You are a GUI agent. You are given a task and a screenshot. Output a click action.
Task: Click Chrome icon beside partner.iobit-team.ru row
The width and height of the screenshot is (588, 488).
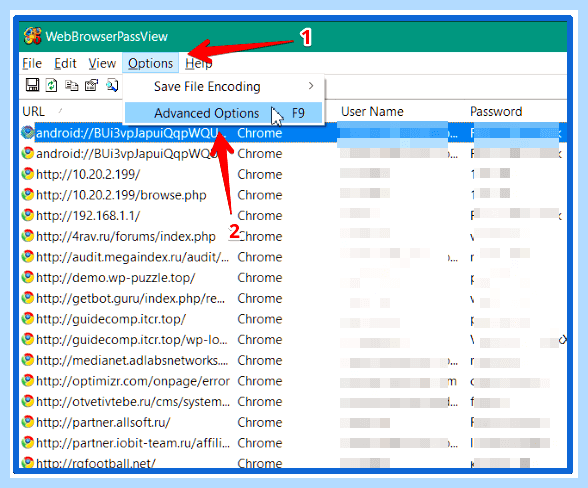point(28,443)
